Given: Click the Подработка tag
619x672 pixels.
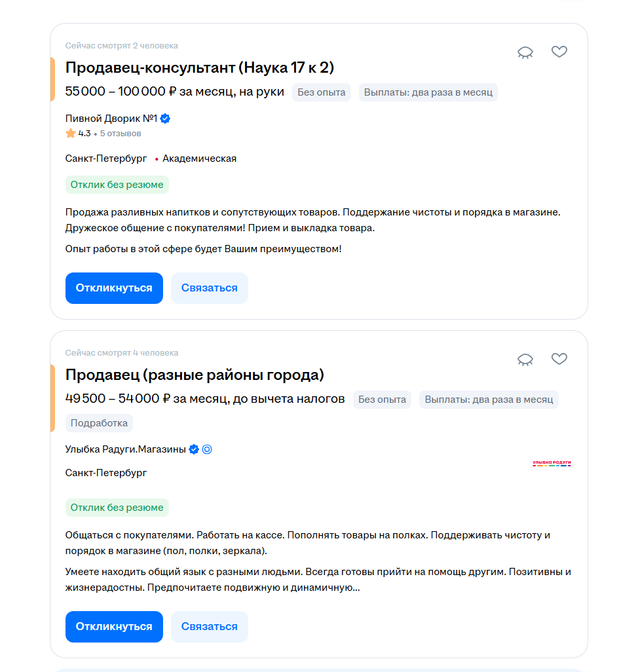Looking at the screenshot, I should coord(99,423).
